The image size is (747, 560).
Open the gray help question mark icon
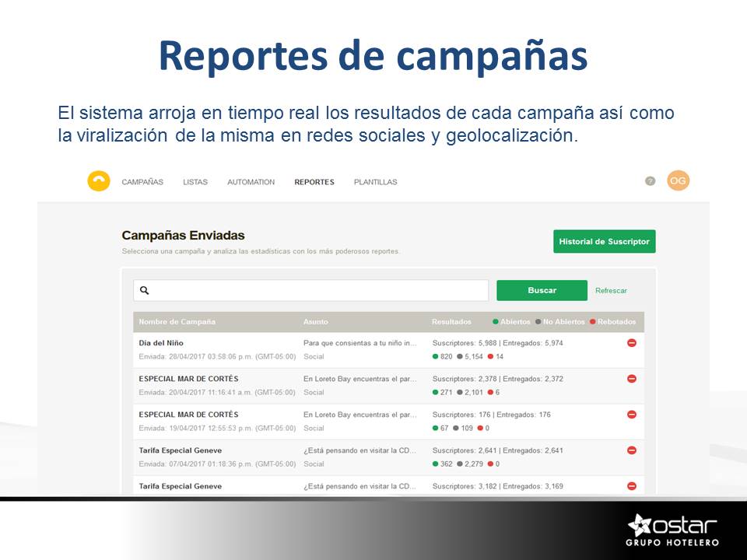pos(650,181)
